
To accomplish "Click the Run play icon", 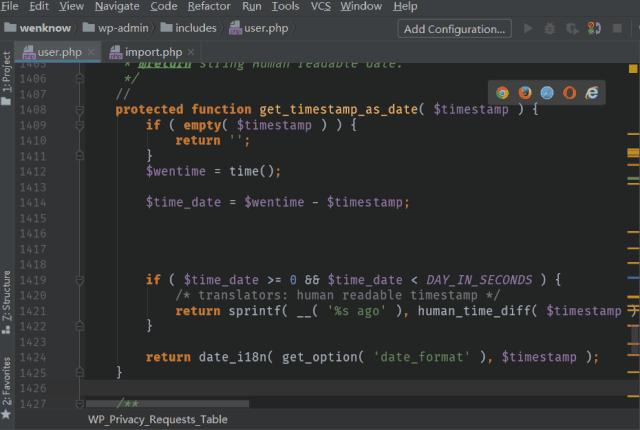I will click(x=528, y=29).
